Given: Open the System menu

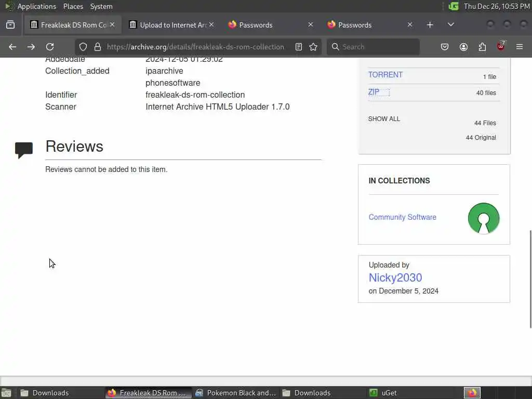Looking at the screenshot, I should [101, 6].
